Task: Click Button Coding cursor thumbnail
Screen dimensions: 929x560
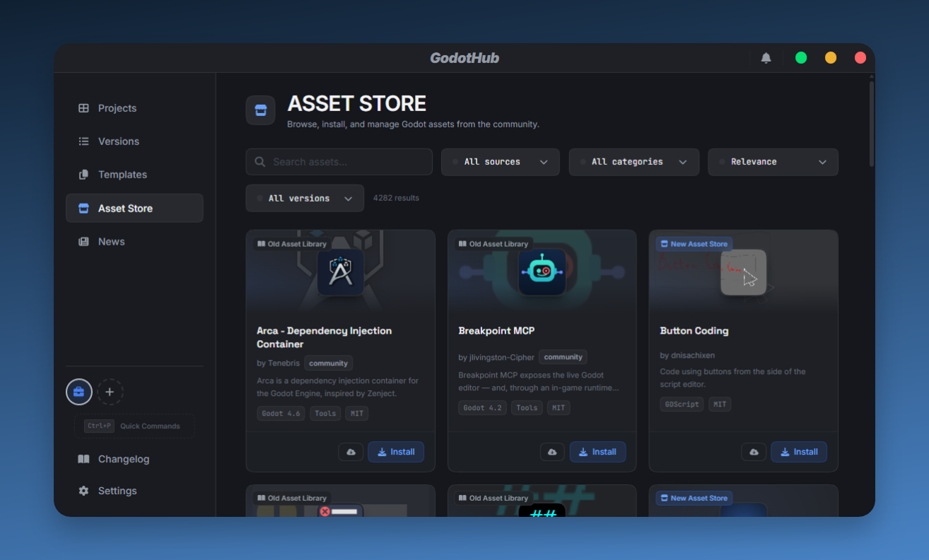Action: (744, 272)
